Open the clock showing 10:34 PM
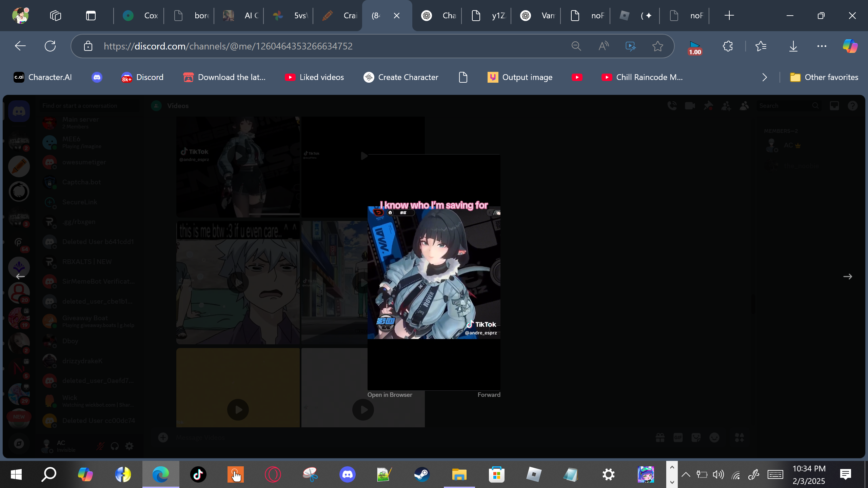 tap(809, 474)
